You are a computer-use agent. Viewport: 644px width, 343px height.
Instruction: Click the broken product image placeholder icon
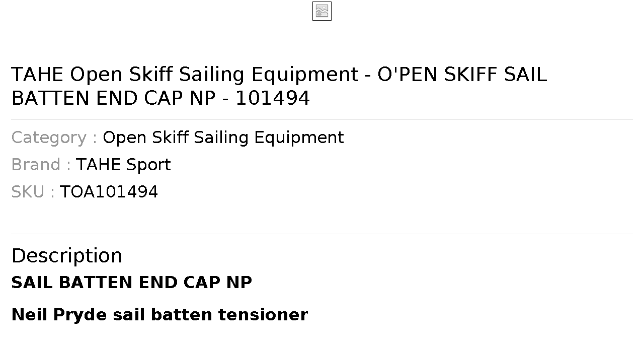[322, 11]
